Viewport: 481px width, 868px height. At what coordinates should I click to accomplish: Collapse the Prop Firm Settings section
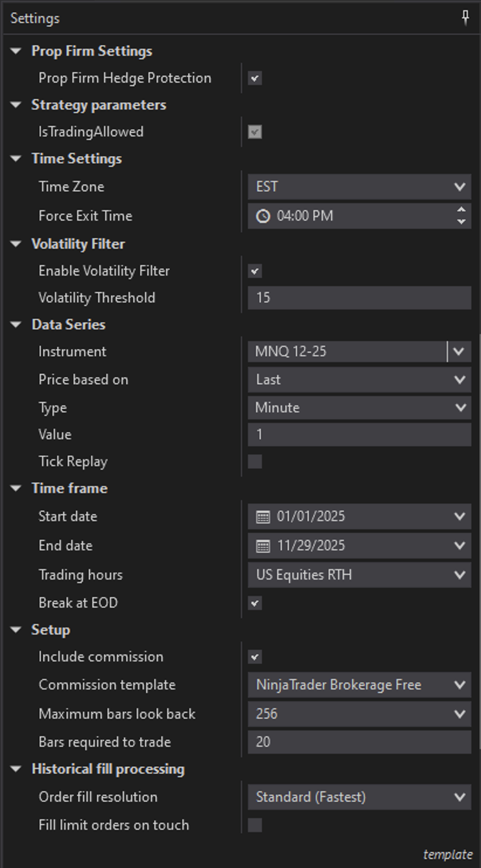tap(16, 51)
